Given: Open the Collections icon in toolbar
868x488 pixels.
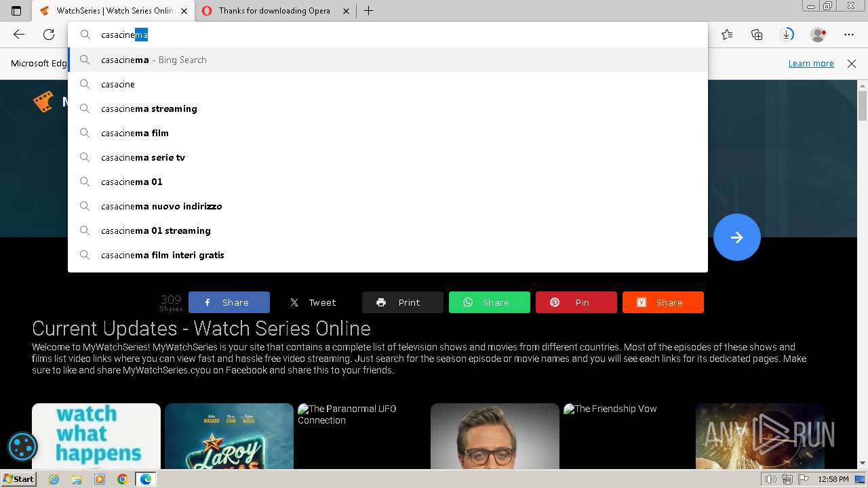Looking at the screenshot, I should click(757, 35).
